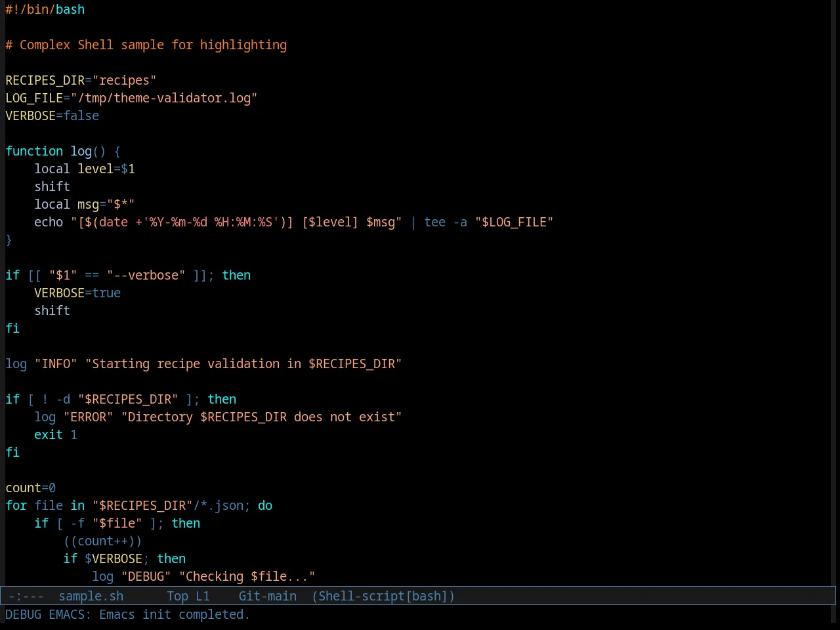Click the 'tee' command in echo line
The height and width of the screenshot is (630, 840).
(x=435, y=222)
